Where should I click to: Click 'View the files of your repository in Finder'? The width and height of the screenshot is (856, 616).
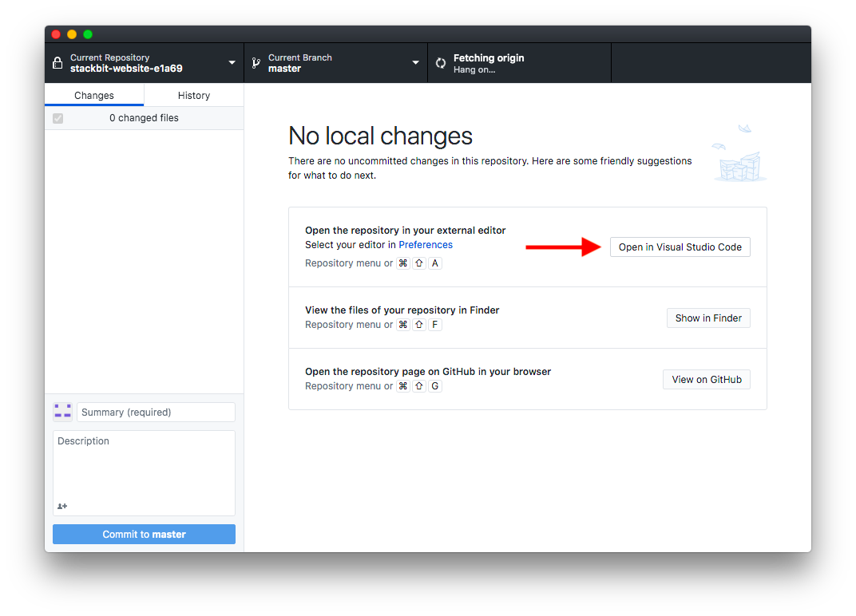(x=402, y=310)
